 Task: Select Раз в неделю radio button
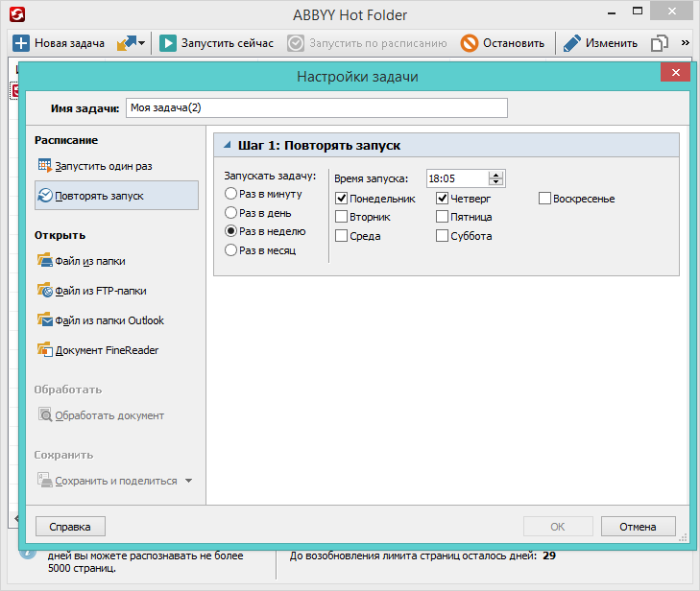(x=230, y=231)
